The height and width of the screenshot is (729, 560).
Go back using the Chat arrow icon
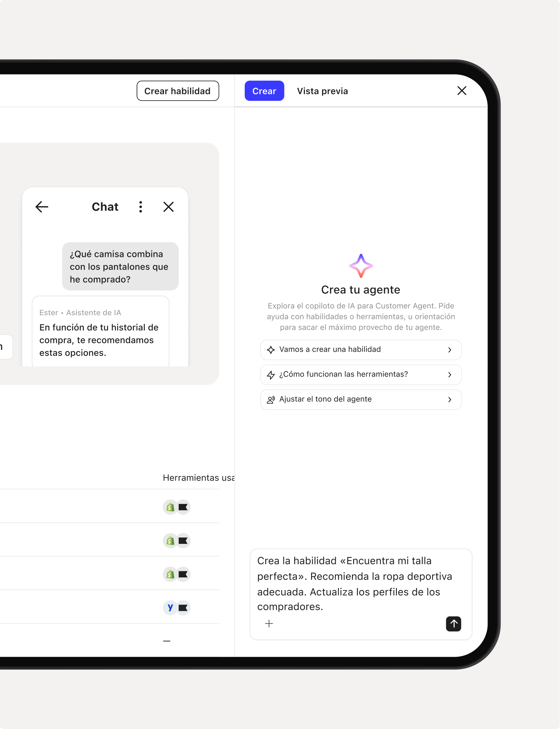point(42,207)
